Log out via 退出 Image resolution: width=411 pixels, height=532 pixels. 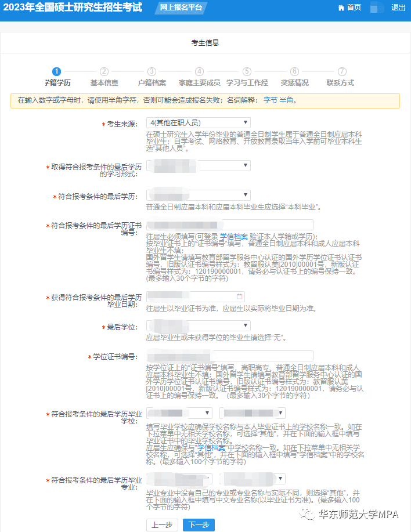pyautogui.click(x=398, y=8)
